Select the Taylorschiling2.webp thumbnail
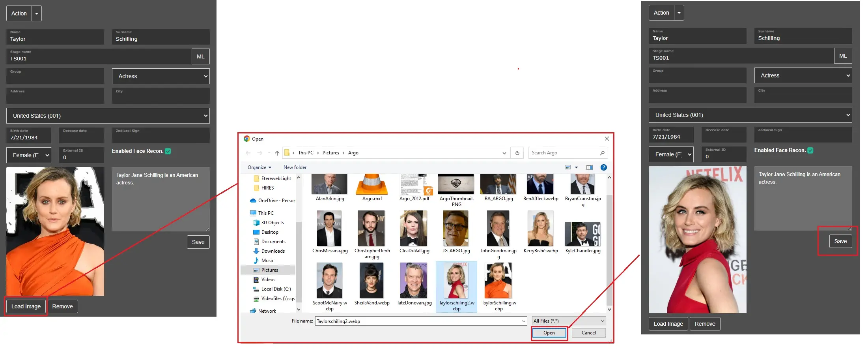Image resolution: width=868 pixels, height=351 pixels. 456,282
